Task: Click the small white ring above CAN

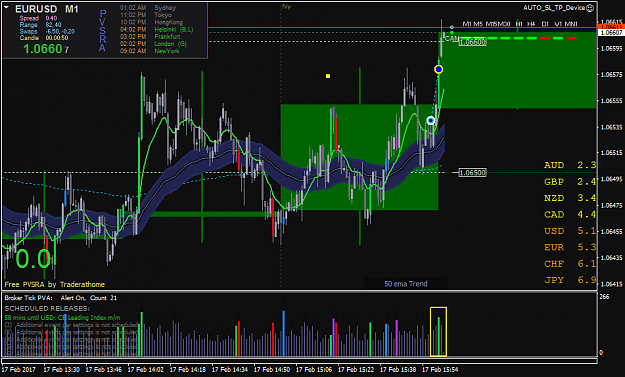Action: (x=452, y=27)
